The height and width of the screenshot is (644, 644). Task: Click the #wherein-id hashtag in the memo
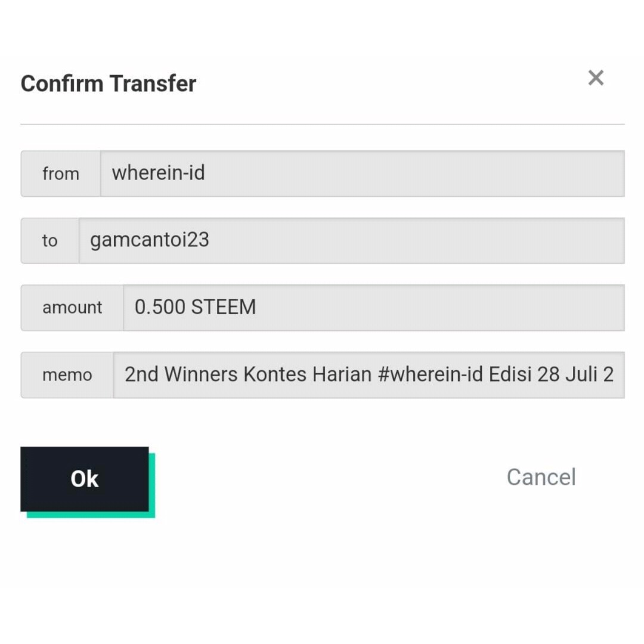tap(430, 374)
